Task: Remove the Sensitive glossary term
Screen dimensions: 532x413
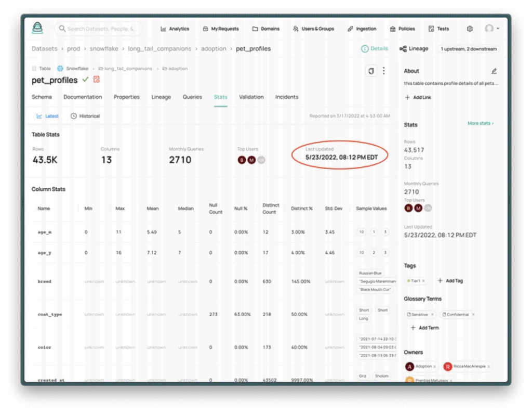Action: point(432,315)
